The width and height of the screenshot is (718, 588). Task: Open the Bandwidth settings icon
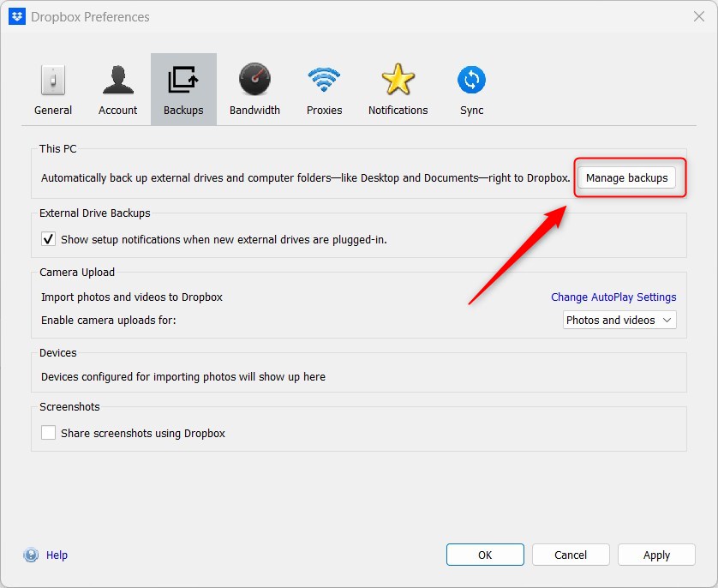(x=254, y=86)
